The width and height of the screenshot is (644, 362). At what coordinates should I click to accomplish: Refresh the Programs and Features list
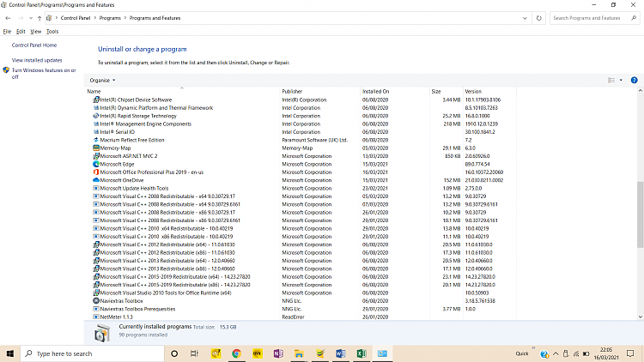pos(539,18)
